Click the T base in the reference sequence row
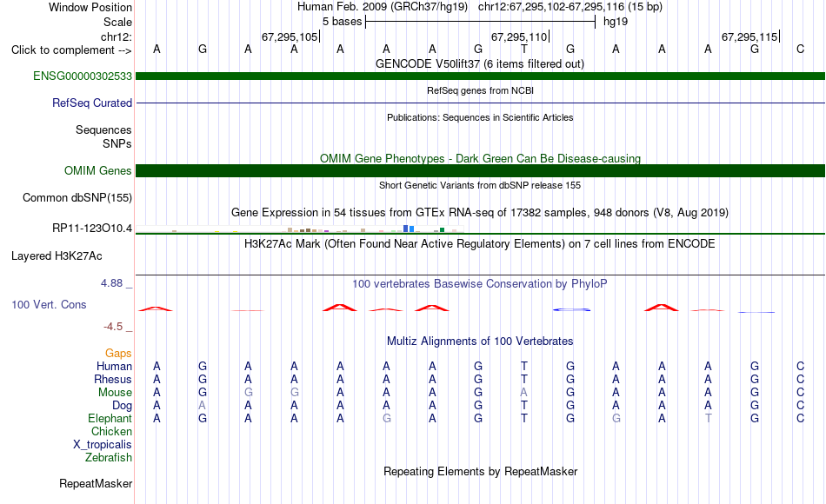This screenshot has height=504, width=826. pos(524,50)
